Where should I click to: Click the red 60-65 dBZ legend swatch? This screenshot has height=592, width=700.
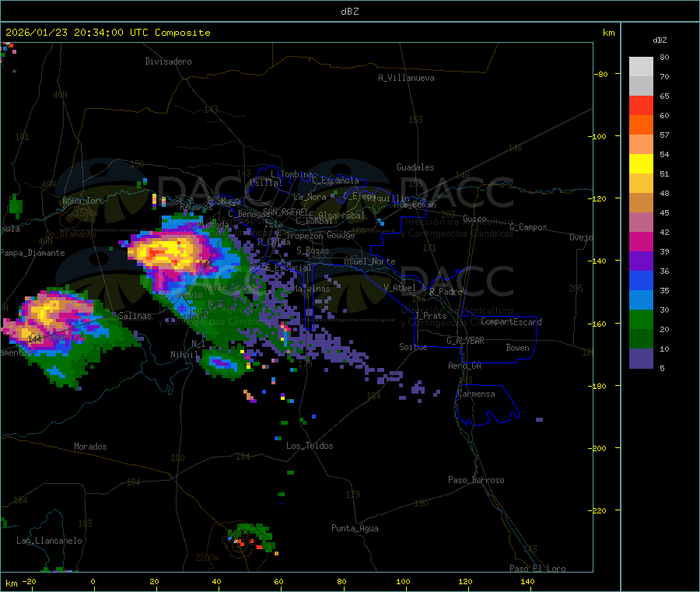click(x=641, y=105)
